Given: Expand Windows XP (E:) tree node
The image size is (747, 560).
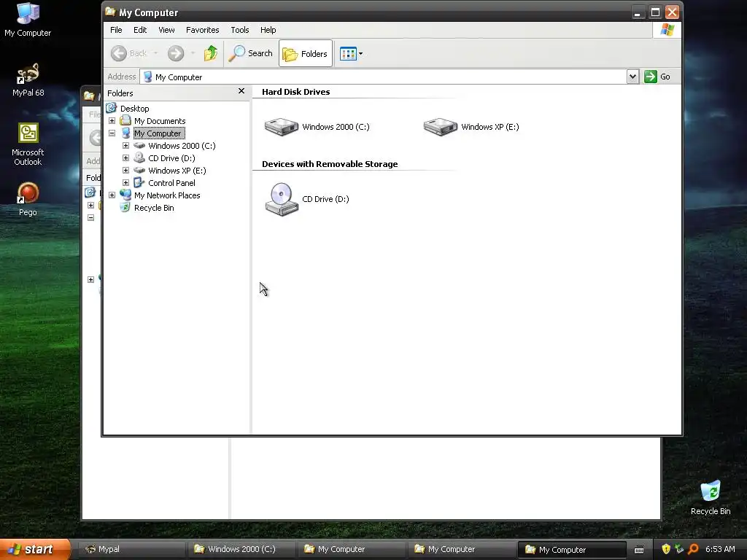Looking at the screenshot, I should [x=125, y=171].
